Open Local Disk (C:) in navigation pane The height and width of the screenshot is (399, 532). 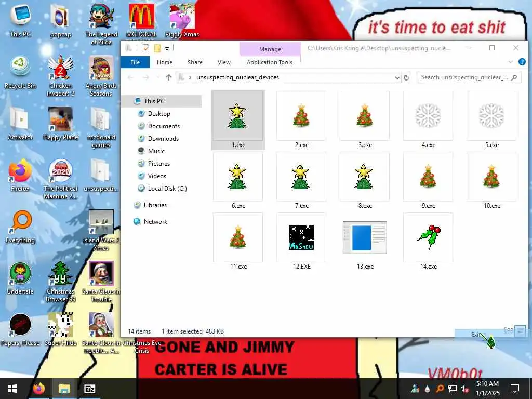[167, 188]
